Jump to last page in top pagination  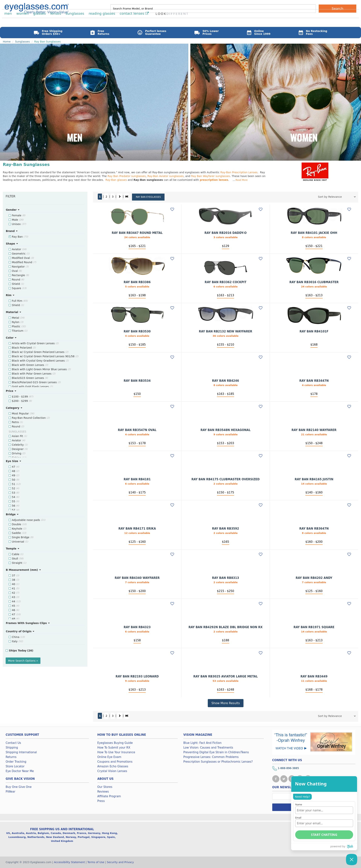127,196
